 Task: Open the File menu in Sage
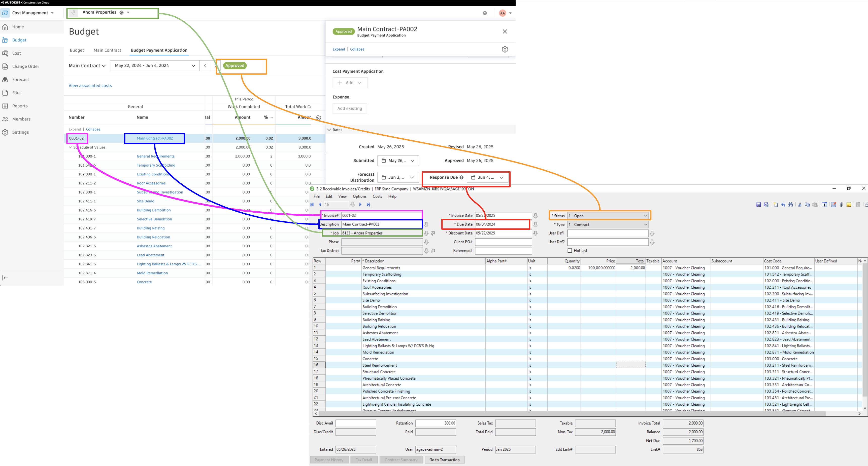317,196
